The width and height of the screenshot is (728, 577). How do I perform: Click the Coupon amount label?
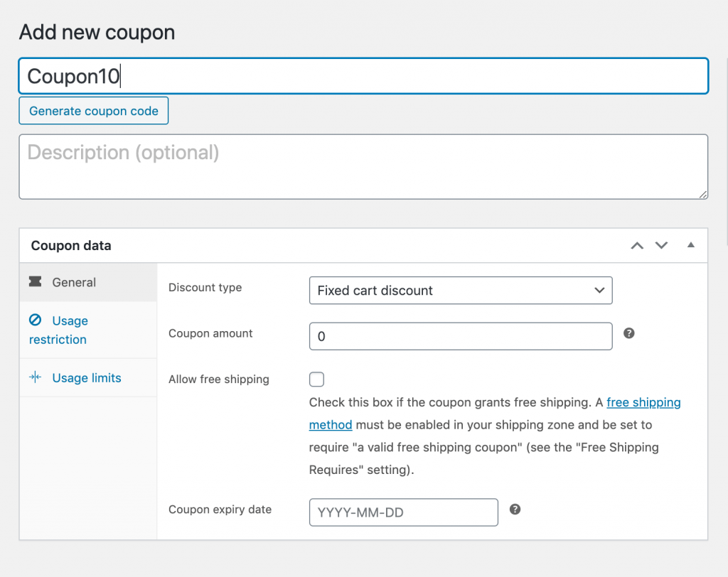click(210, 333)
